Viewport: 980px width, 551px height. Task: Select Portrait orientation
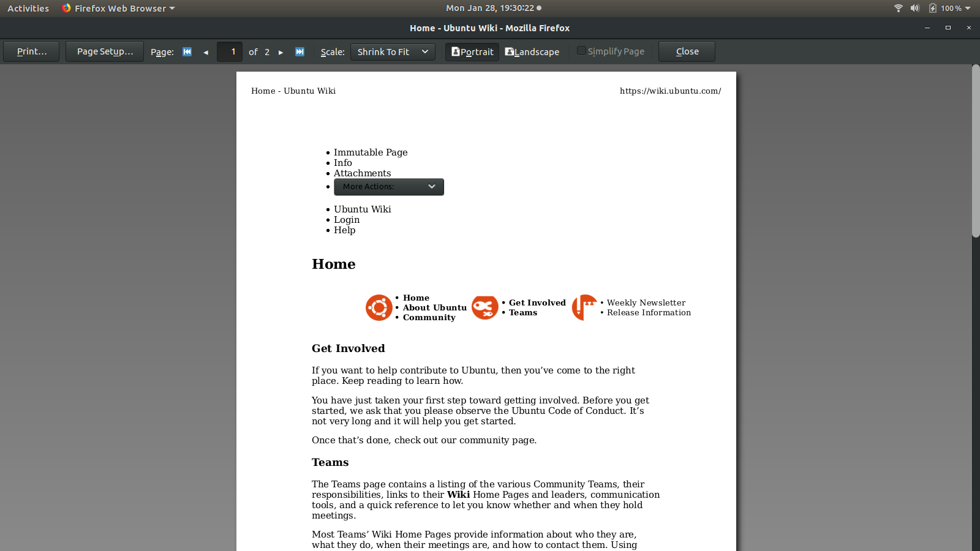tap(472, 52)
